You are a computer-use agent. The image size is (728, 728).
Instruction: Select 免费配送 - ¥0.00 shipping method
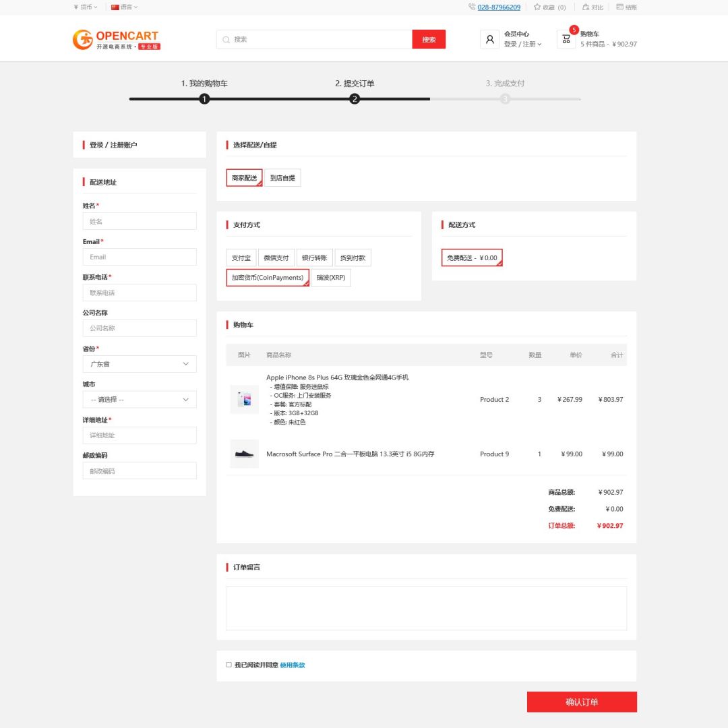[x=472, y=257]
